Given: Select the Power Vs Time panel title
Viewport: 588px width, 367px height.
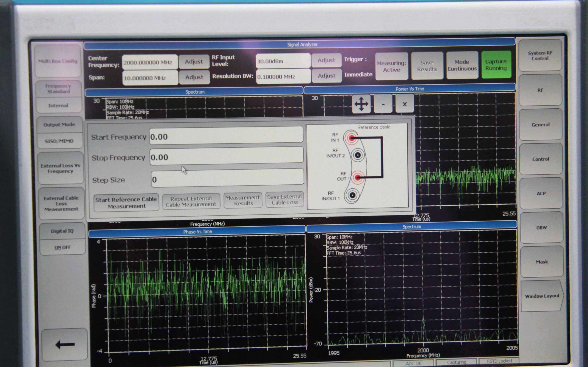Looking at the screenshot, I should pyautogui.click(x=410, y=89).
